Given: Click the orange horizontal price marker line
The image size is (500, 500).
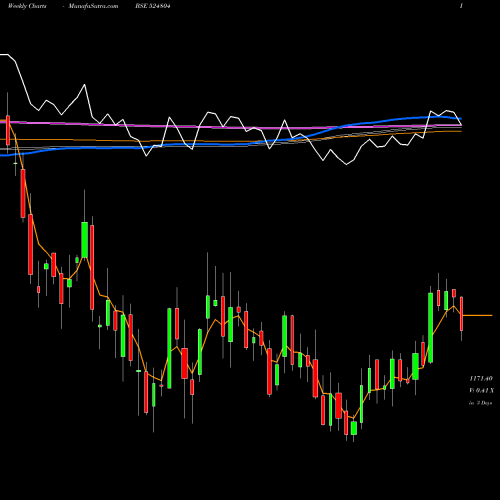Looking at the screenshot, I should pyautogui.click(x=478, y=315).
